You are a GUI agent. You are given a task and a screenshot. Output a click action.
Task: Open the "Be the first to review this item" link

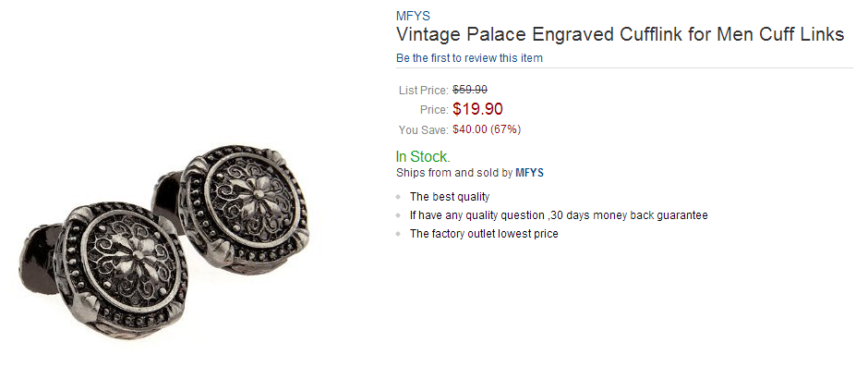click(469, 58)
